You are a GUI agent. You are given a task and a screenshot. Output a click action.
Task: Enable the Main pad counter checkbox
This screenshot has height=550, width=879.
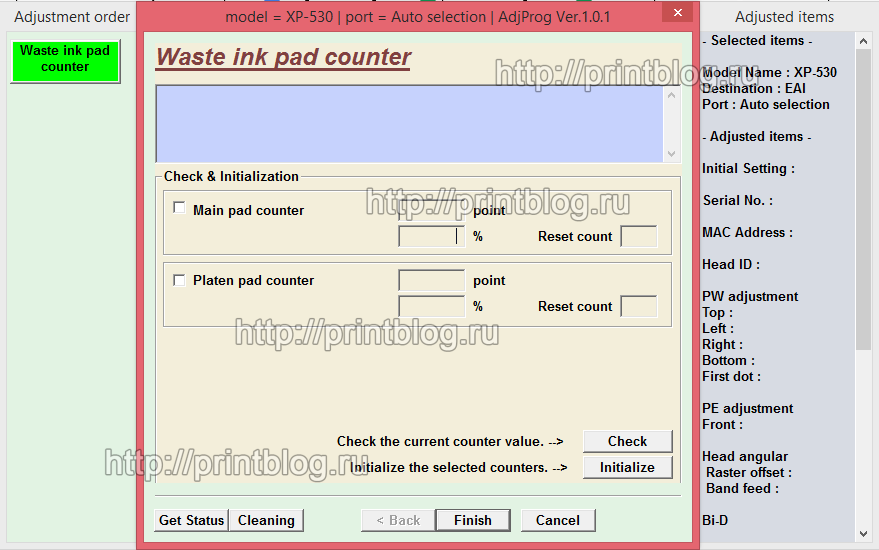(x=179, y=208)
